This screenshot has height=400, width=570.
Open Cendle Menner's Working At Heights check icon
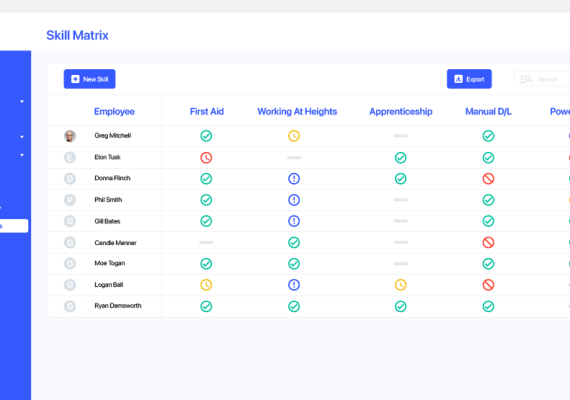click(x=294, y=242)
